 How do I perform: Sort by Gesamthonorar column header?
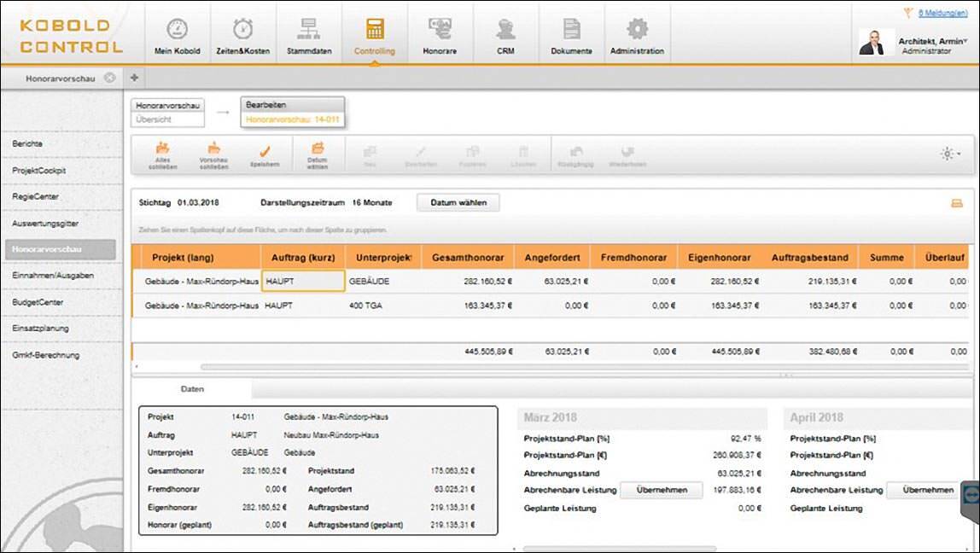click(468, 258)
